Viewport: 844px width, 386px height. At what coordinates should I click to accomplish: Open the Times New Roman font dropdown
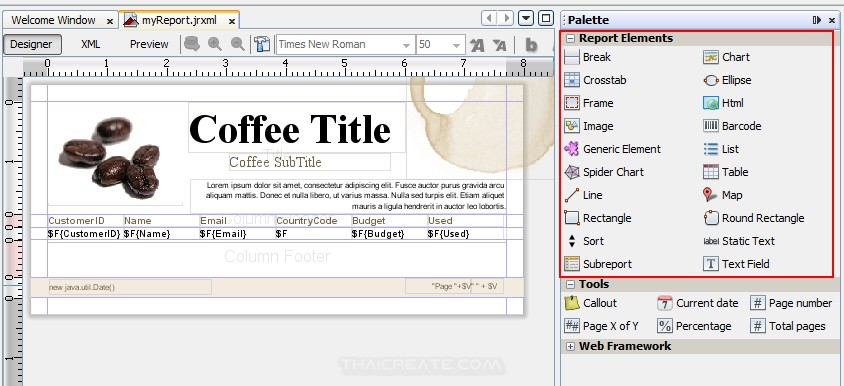coord(407,45)
